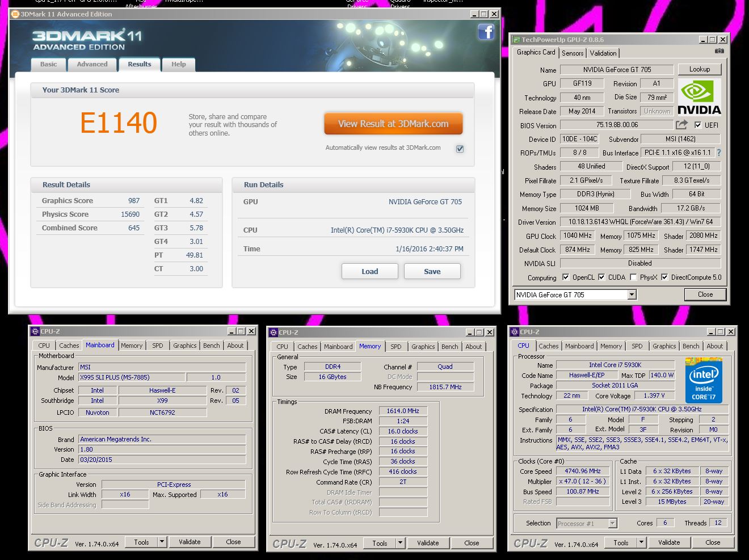Image resolution: width=749 pixels, height=560 pixels.
Task: Select Graphics tab in the Memory CPU-Z window
Action: (423, 346)
